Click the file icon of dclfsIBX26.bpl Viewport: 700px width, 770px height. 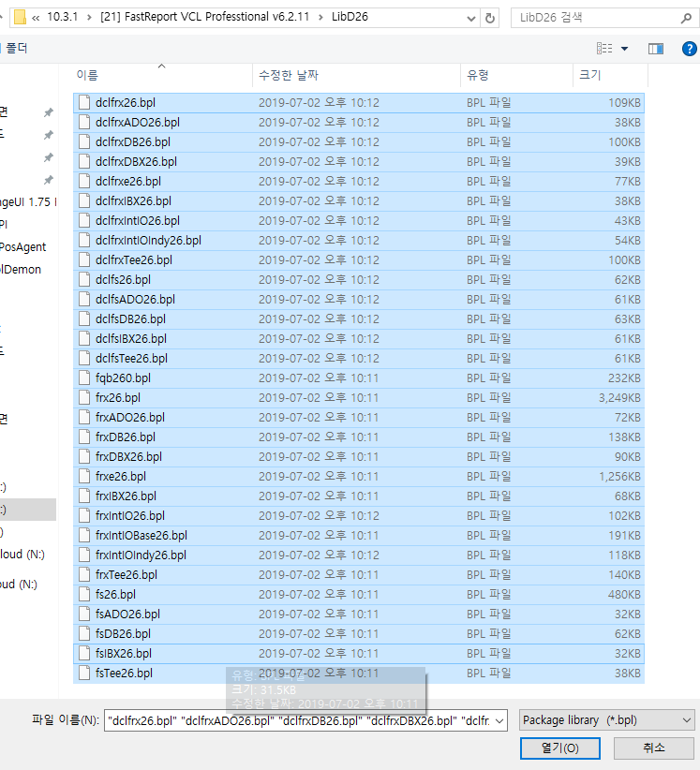[84, 338]
